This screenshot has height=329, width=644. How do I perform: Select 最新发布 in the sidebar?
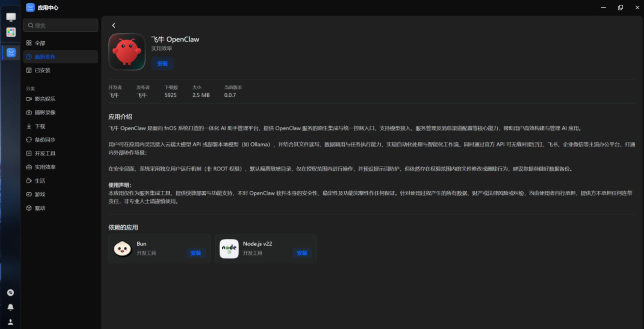point(60,57)
